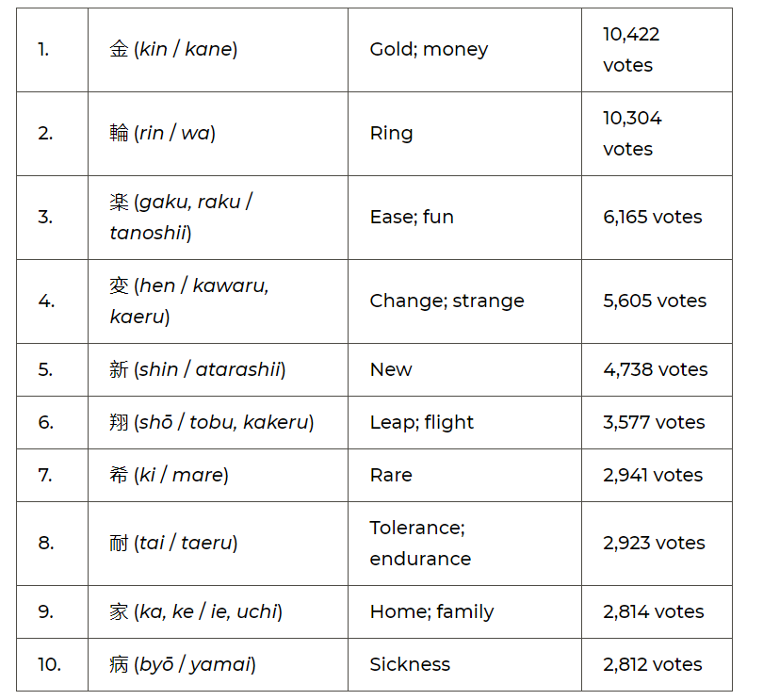Screen dimensions: 763x700
Task: Click the 'Leap; flight' meaning
Action: 421,422
